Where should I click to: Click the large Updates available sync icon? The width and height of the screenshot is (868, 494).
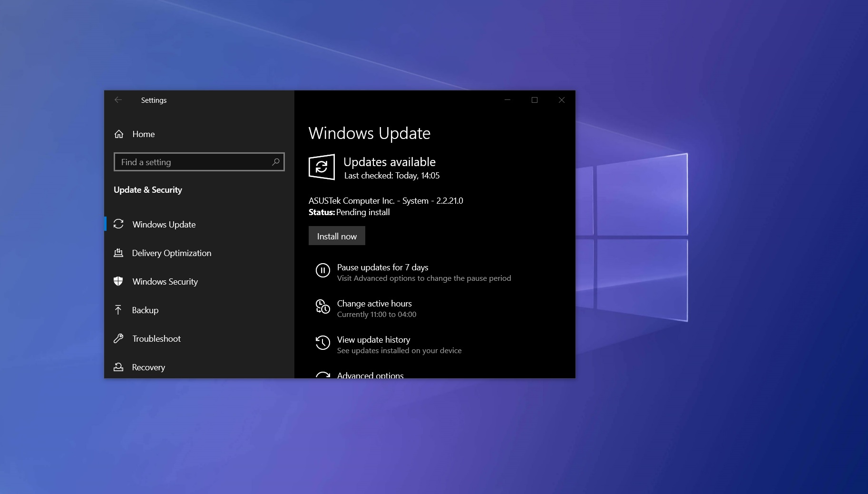pyautogui.click(x=322, y=167)
